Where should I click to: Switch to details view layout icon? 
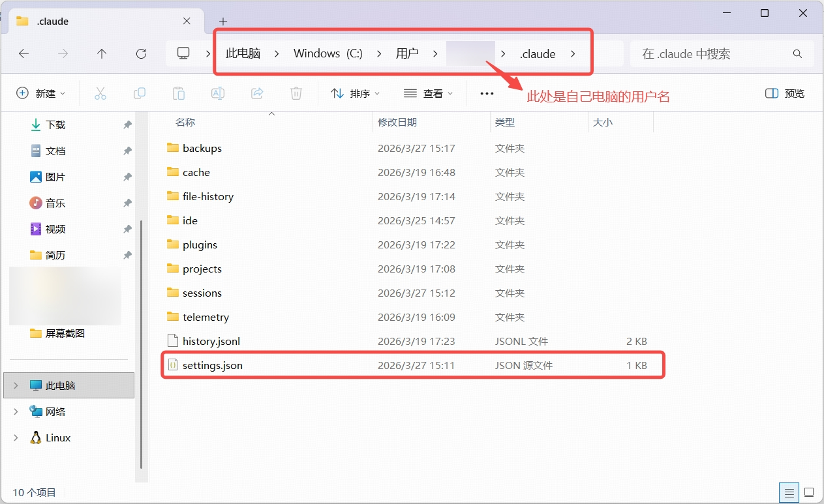(789, 492)
